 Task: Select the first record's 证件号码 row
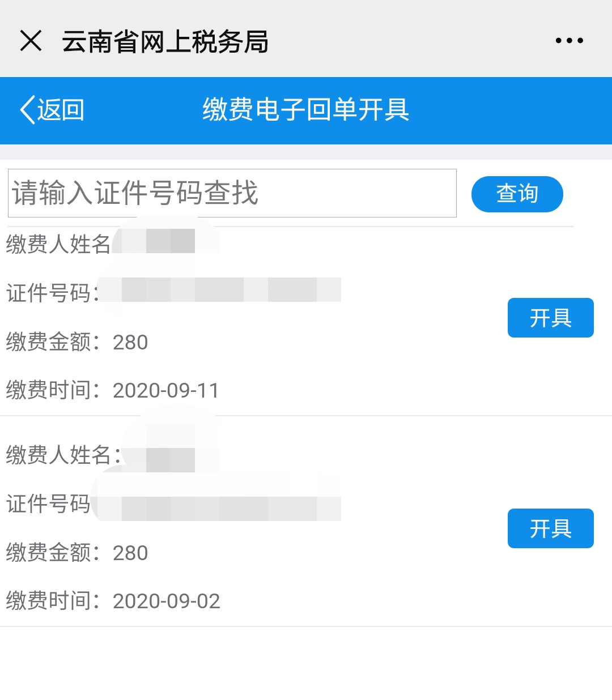pos(173,293)
